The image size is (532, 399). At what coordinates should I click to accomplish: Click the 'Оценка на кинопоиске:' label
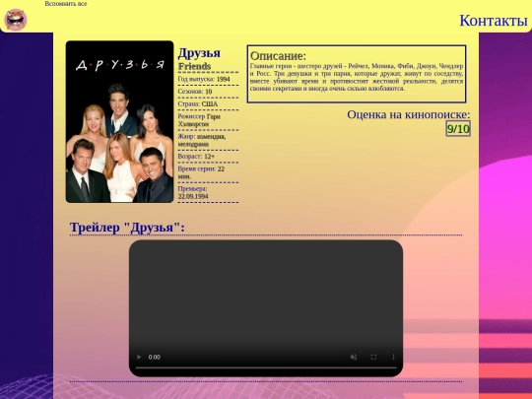409,114
